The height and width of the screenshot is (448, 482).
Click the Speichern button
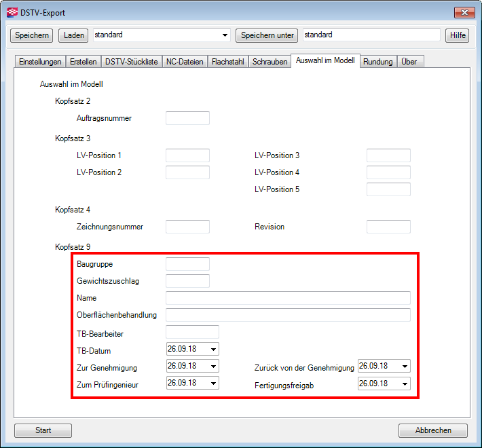click(32, 35)
